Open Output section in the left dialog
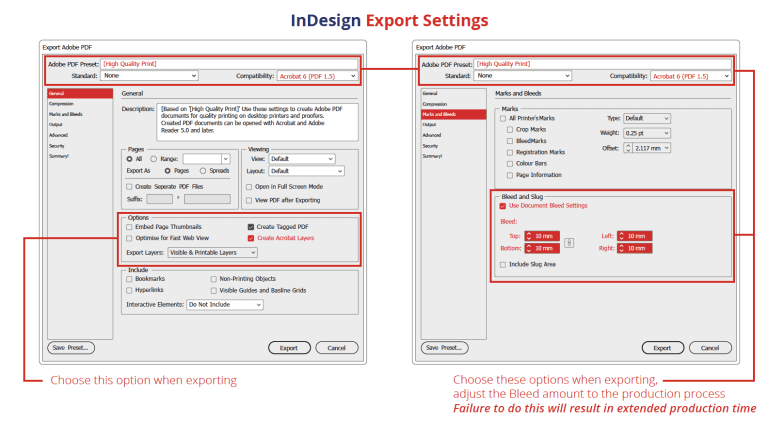Viewport: 768px width, 423px height. click(55, 124)
